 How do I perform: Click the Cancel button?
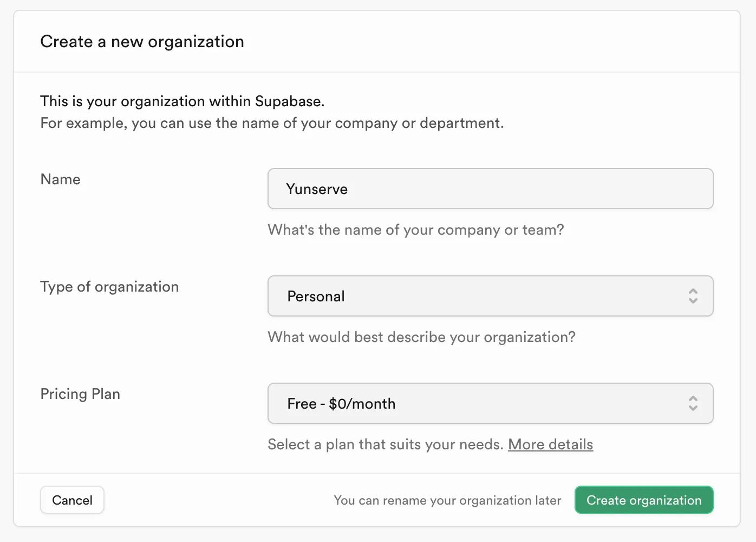coord(72,500)
